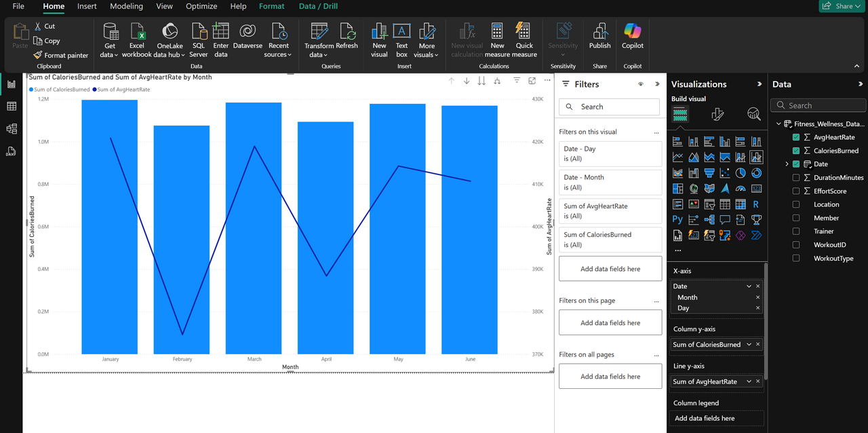Select the Pie chart visualization
Image resolution: width=868 pixels, height=433 pixels.
741,173
